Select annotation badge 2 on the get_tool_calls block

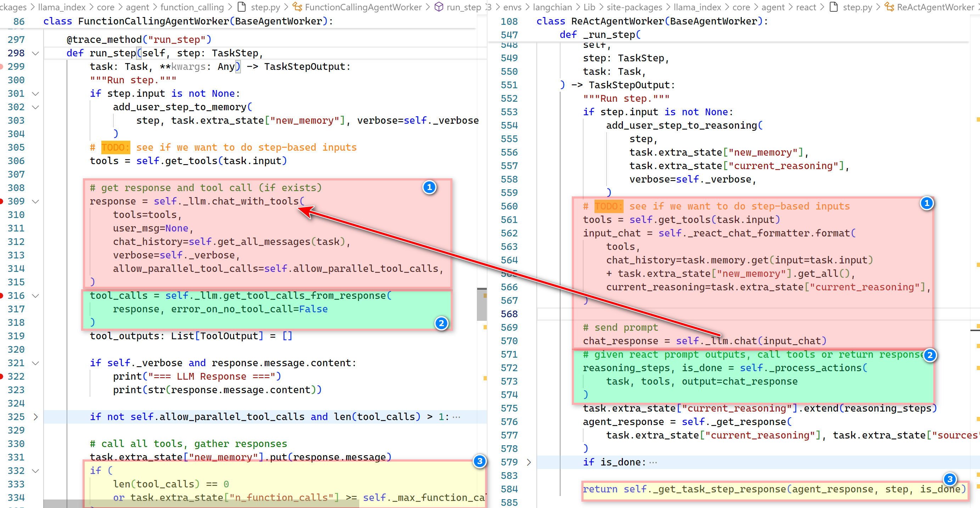point(441,324)
